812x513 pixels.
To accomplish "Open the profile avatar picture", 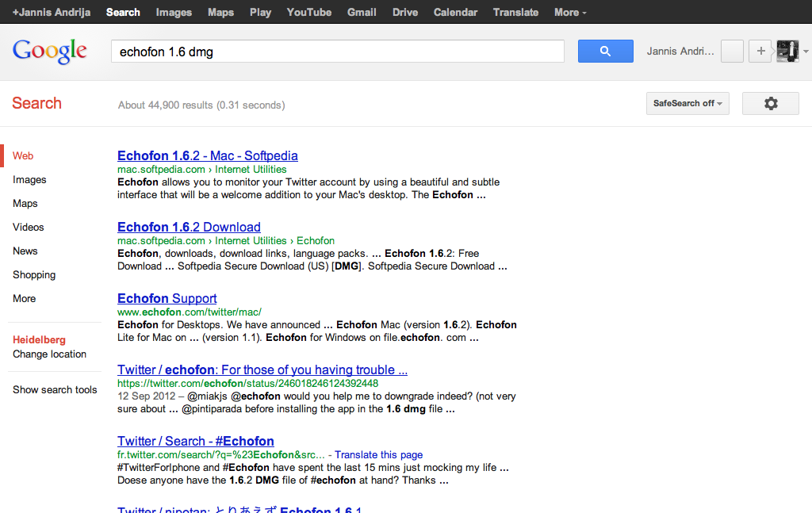I will [x=787, y=52].
